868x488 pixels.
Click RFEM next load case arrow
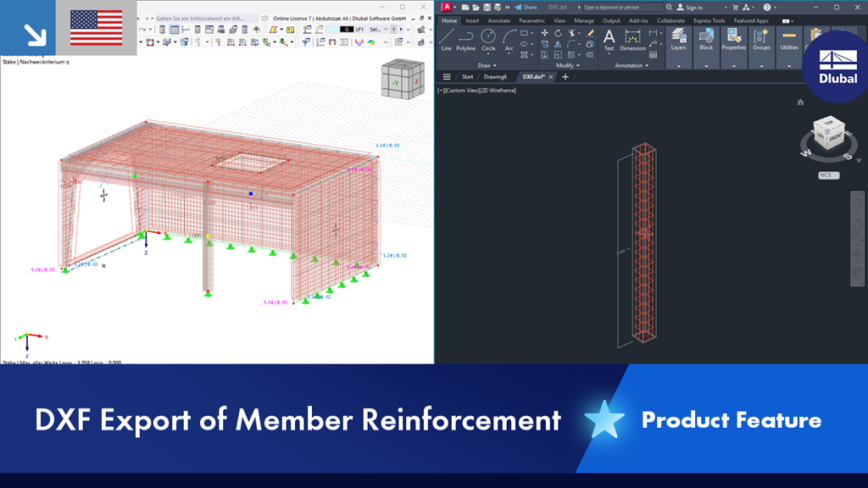[x=401, y=30]
